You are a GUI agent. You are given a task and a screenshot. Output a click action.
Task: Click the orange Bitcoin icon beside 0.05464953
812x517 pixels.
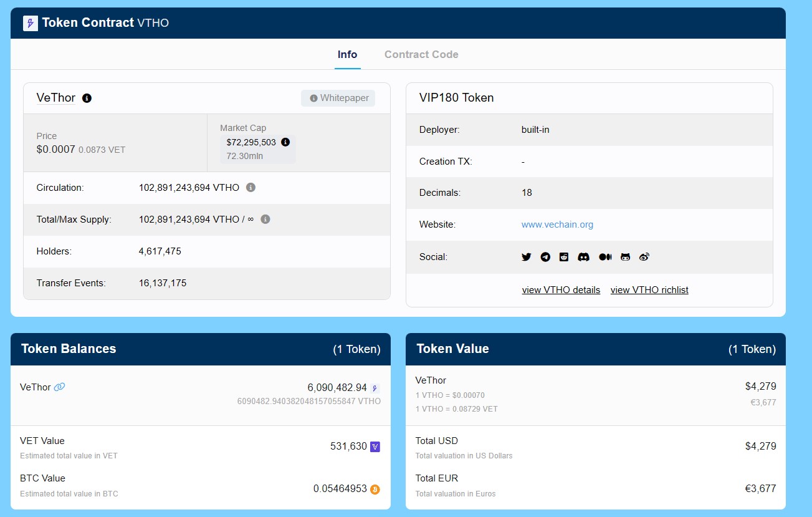click(x=375, y=489)
